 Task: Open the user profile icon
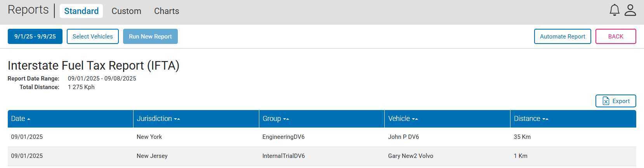point(630,10)
